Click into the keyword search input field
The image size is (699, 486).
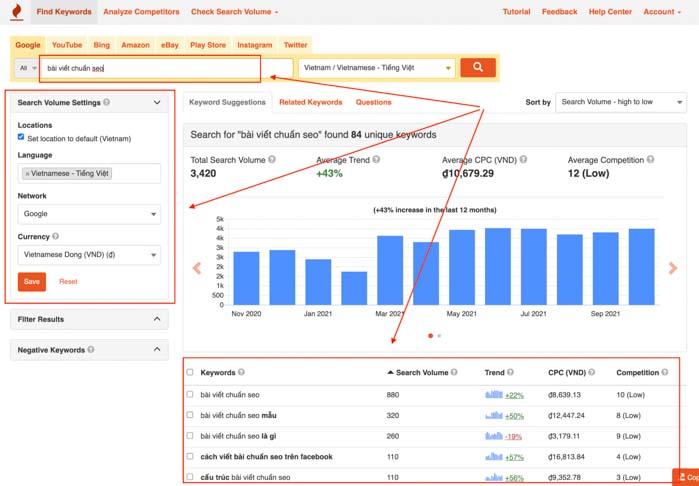(x=167, y=68)
